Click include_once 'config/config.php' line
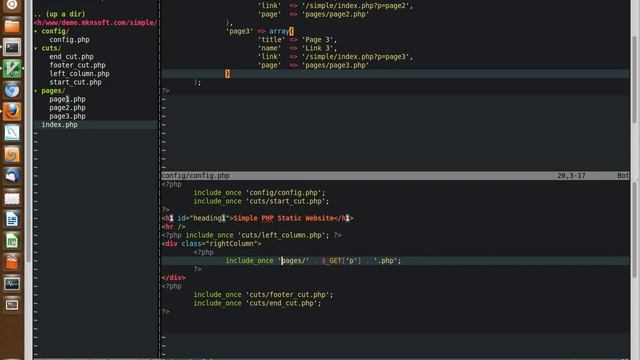640x360 pixels. tap(259, 193)
